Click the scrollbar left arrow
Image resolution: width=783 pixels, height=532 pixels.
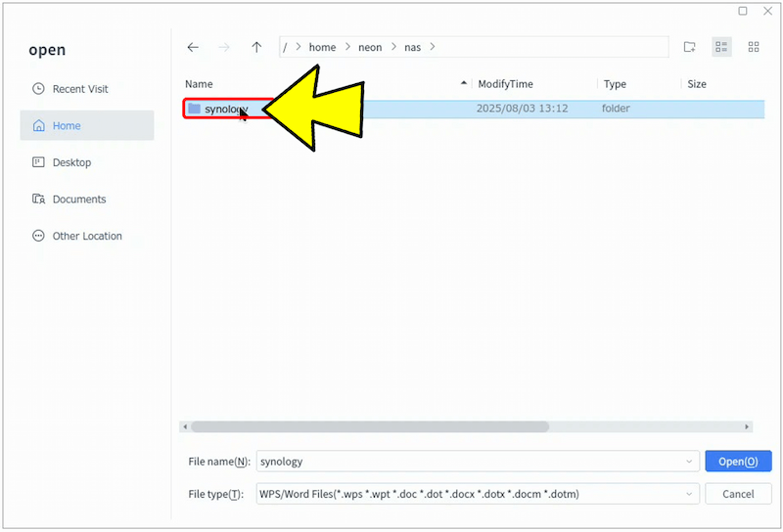[185, 426]
